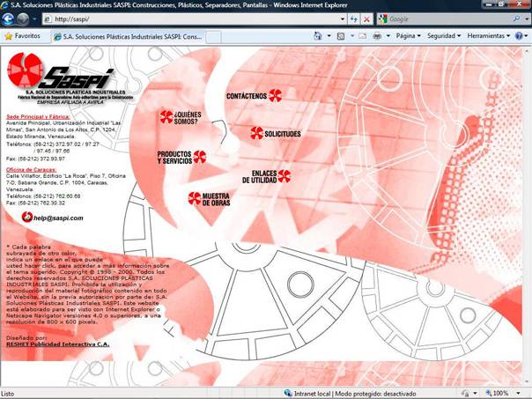Expand the Seguridad dropdown menu
This screenshot has height=399, width=532.
pos(444,36)
